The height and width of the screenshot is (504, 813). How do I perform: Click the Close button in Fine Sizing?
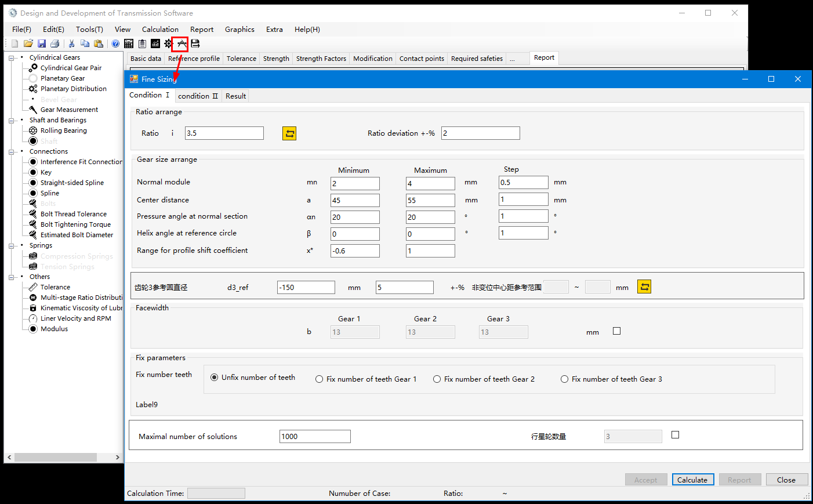(786, 480)
